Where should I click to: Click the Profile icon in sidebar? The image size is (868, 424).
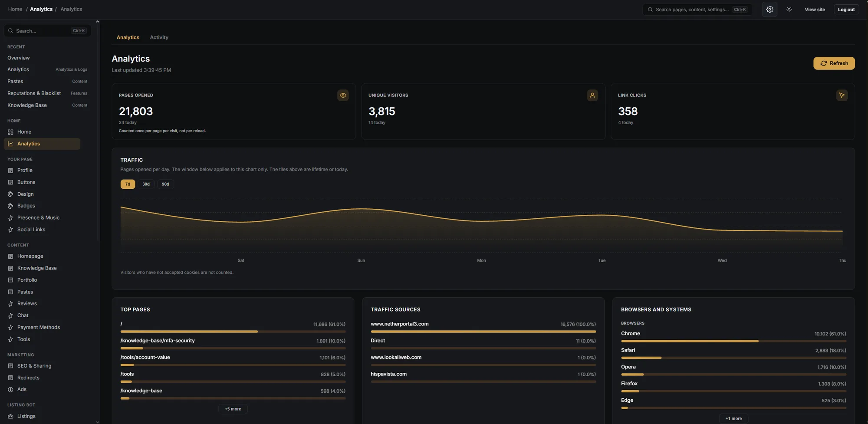coord(10,171)
